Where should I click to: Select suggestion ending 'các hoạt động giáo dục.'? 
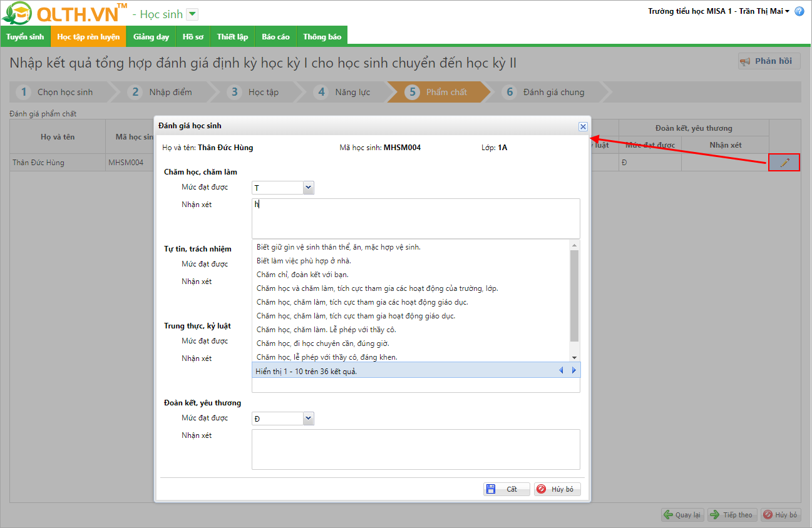[411, 302]
